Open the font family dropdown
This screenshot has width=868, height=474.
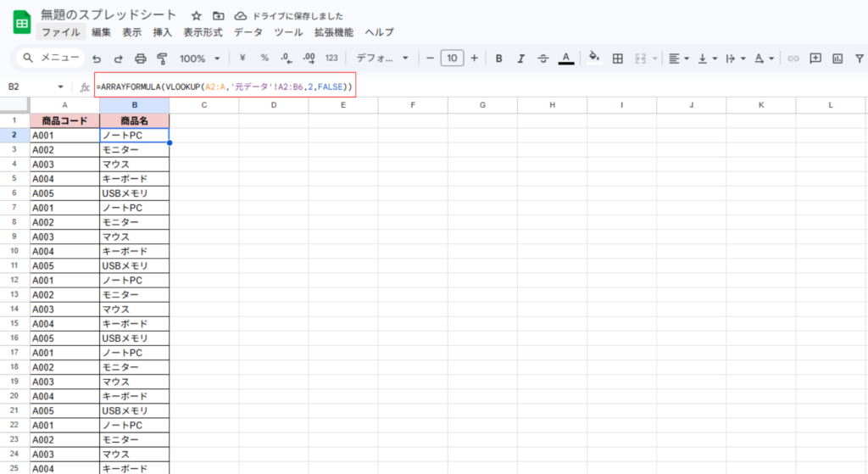pyautogui.click(x=382, y=58)
